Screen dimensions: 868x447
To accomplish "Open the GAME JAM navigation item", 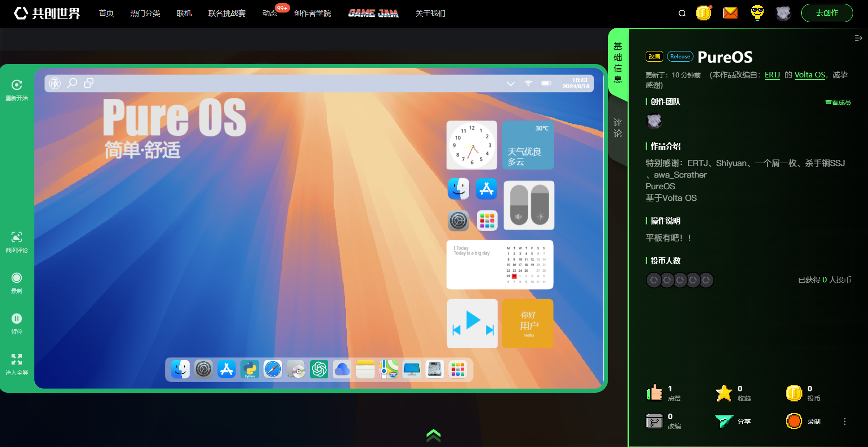I will pos(373,13).
